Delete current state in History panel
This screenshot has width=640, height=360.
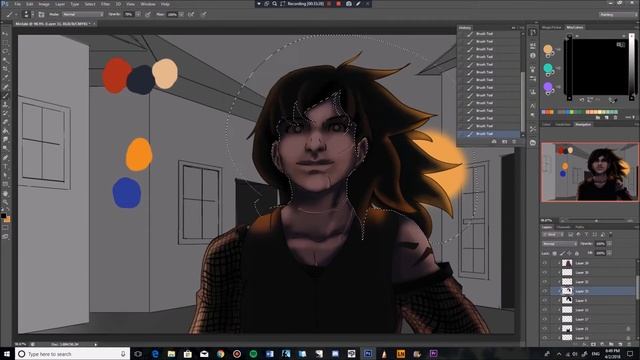514,142
